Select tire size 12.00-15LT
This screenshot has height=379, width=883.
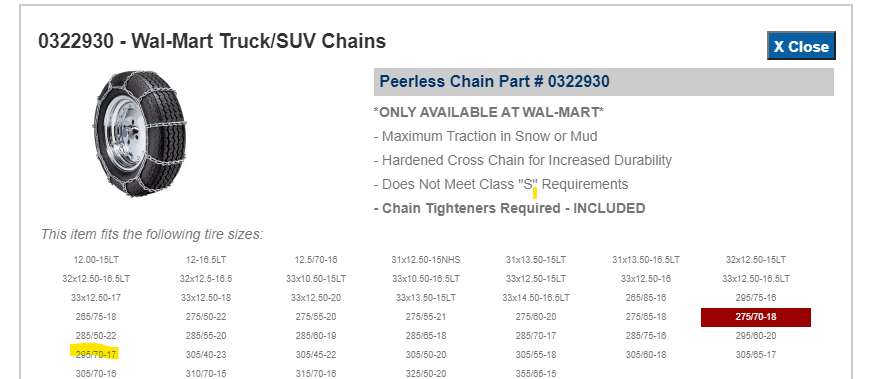(x=96, y=260)
